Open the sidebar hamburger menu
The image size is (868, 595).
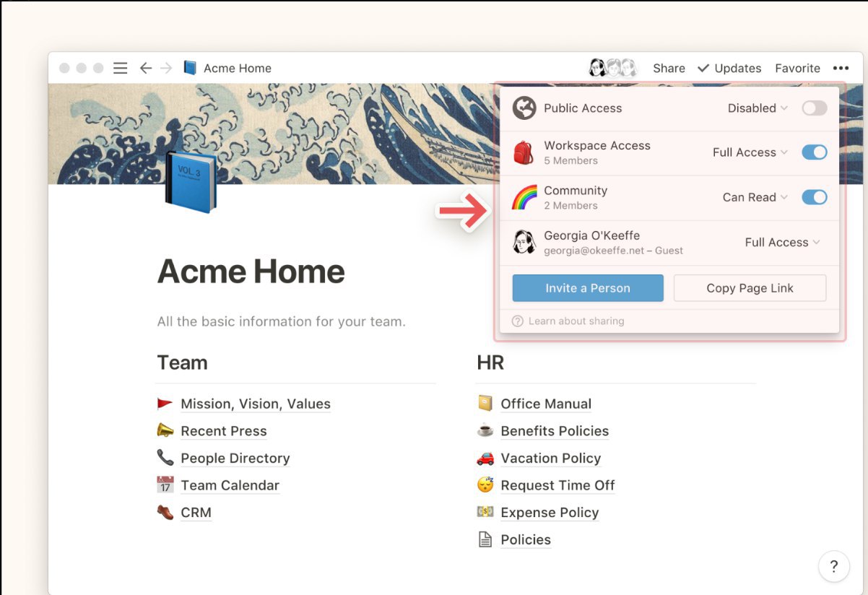pyautogui.click(x=121, y=68)
